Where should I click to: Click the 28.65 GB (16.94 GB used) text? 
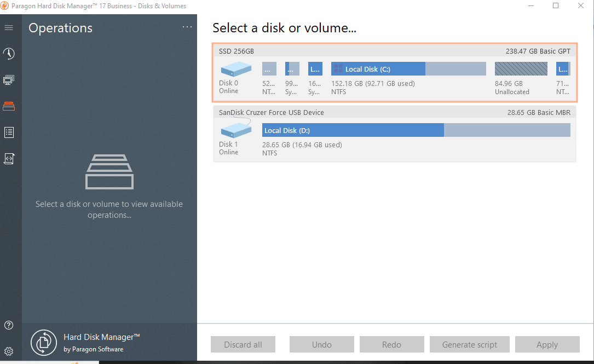click(302, 145)
